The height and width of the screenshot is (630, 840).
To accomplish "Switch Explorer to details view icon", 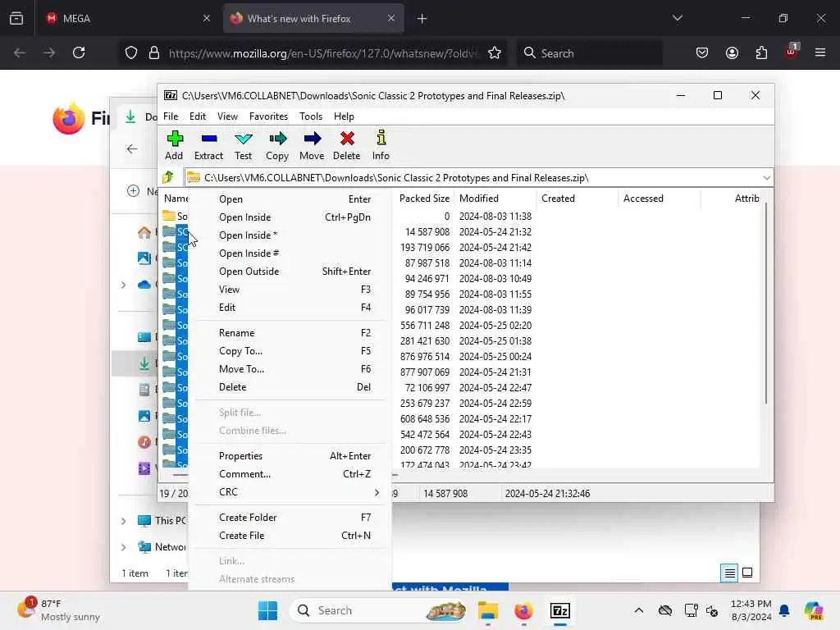I will tap(729, 573).
